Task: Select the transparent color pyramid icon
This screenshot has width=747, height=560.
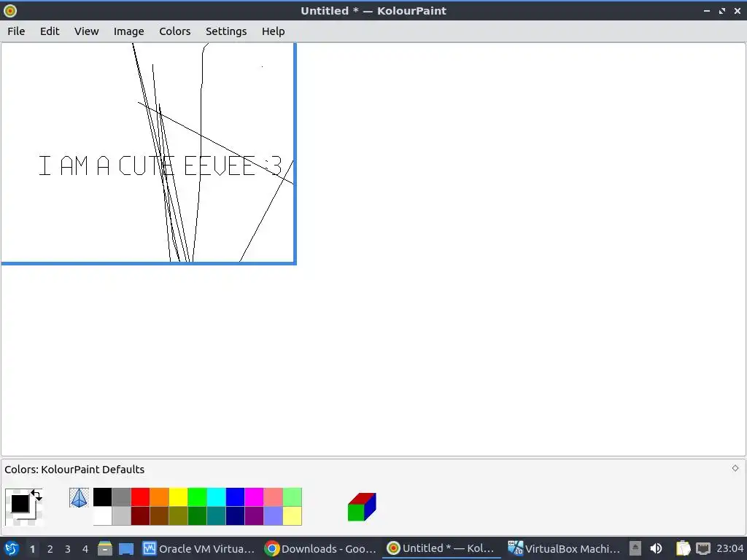Action: point(79,497)
